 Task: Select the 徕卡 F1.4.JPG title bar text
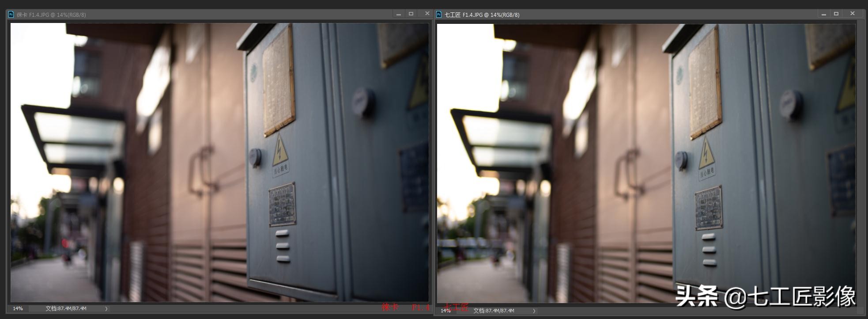pos(51,15)
